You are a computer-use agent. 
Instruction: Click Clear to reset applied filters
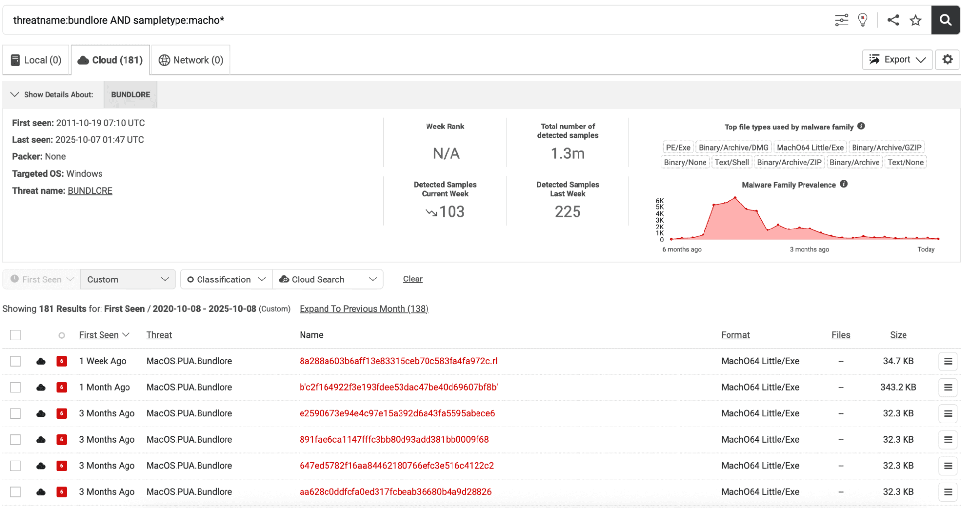tap(412, 279)
